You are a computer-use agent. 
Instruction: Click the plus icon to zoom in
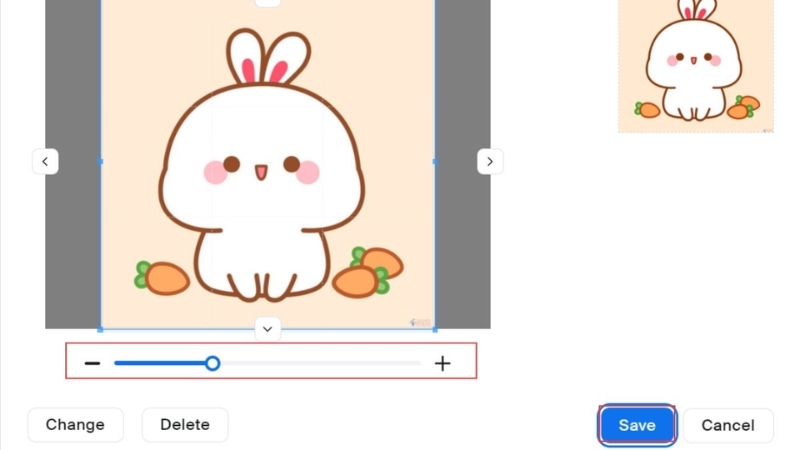(x=442, y=363)
